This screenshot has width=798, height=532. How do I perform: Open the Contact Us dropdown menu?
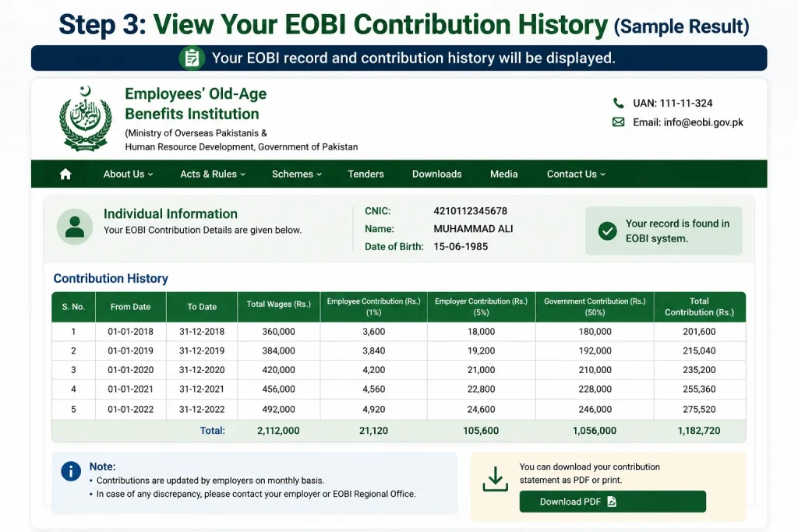click(576, 174)
